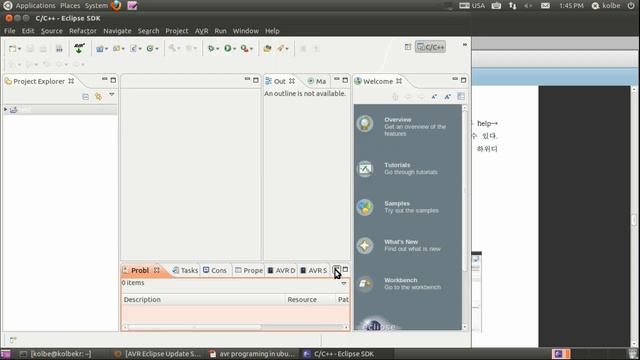Open the What's New link
Viewport: 640px width, 360px height.
click(x=401, y=242)
